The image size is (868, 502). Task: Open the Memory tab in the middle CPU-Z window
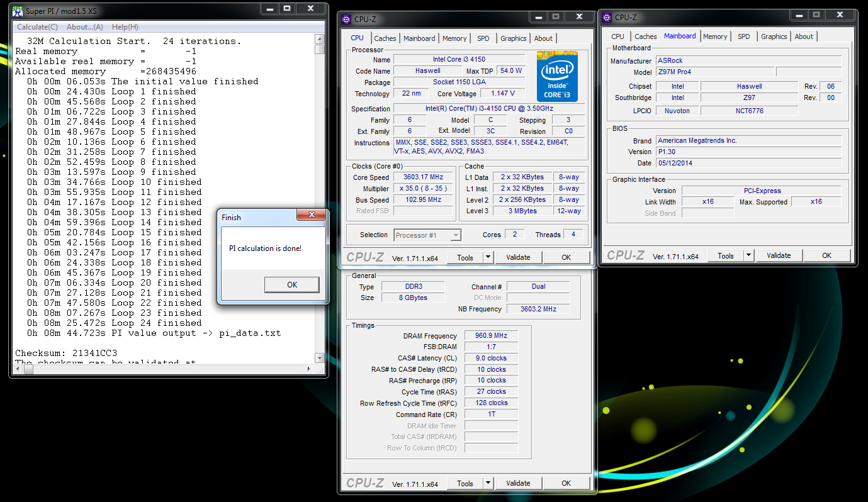tap(454, 38)
